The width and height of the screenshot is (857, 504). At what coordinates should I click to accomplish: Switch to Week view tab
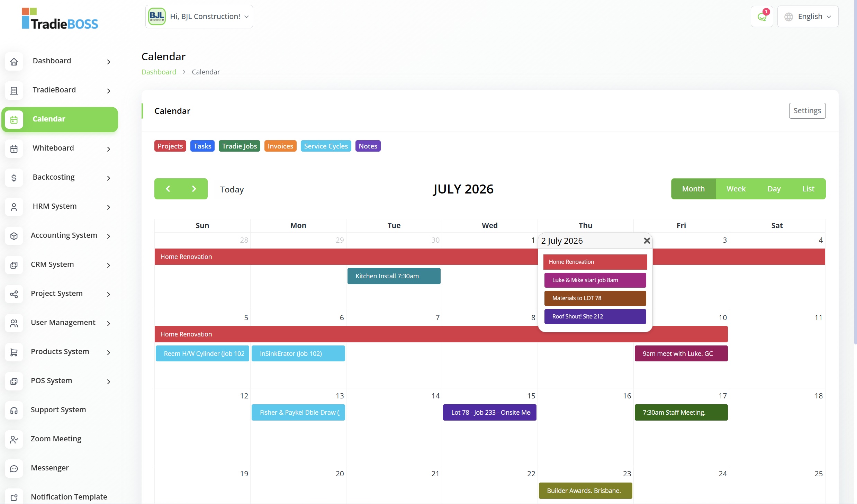click(x=736, y=189)
